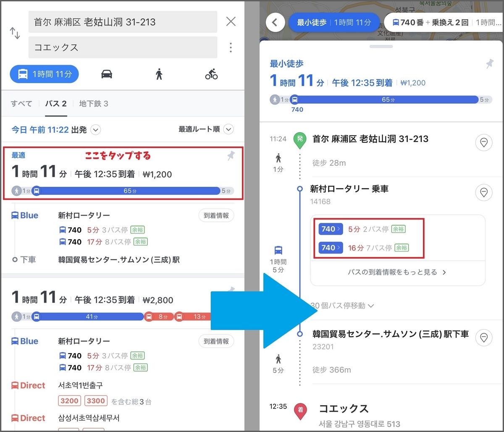This screenshot has width=504, height=432.
Task: Click the 서초역1번출구 Direct stop
Action: click(80, 385)
